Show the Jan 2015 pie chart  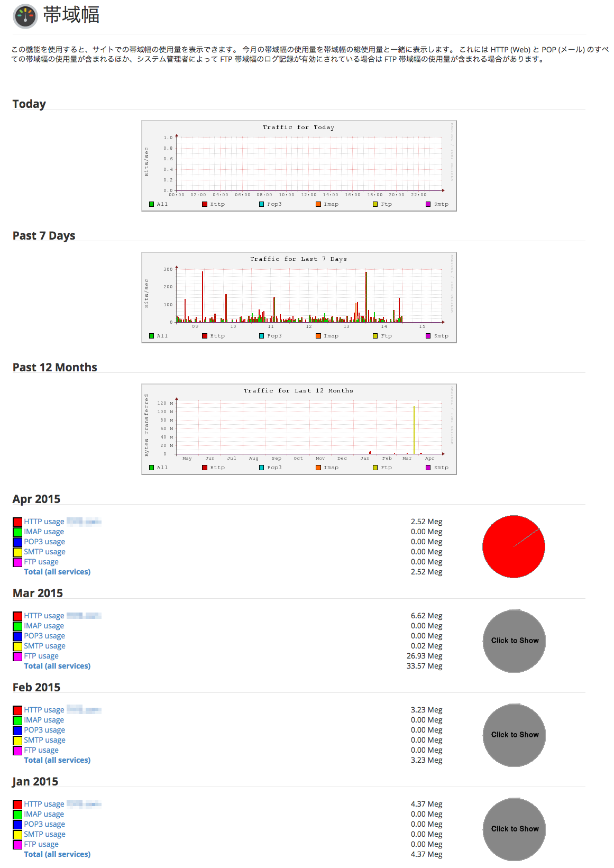514,829
